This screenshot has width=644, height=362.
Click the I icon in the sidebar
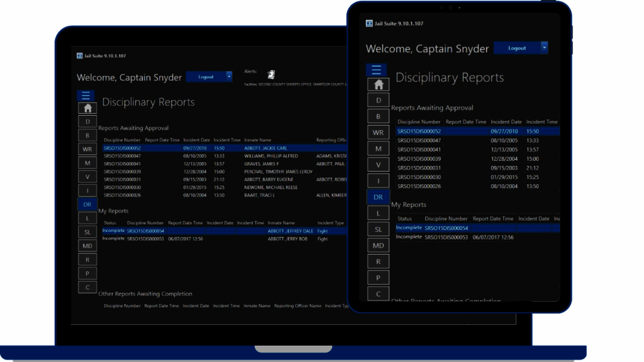[x=87, y=190]
